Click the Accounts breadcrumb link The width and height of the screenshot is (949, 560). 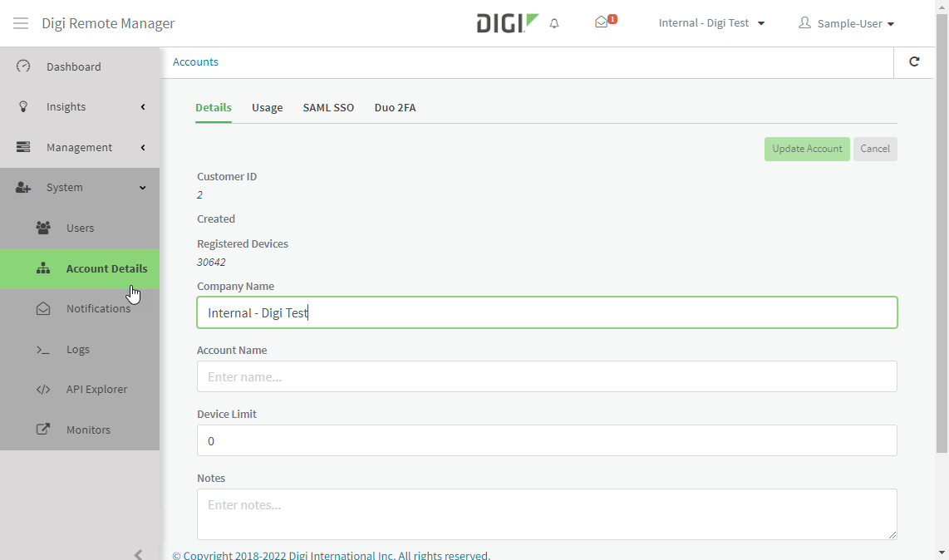(x=195, y=61)
